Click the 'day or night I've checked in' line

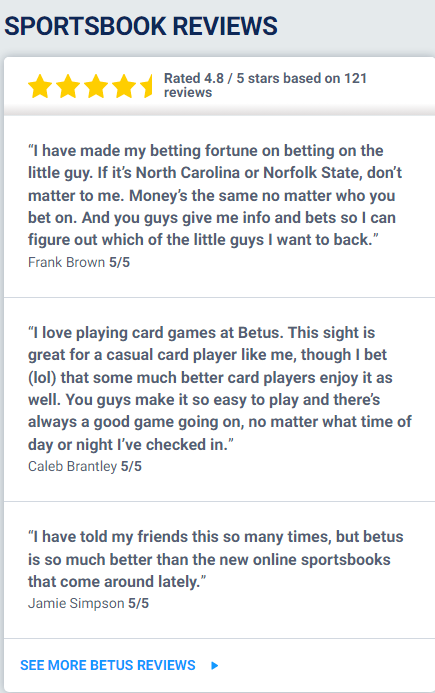pyautogui.click(x=131, y=444)
